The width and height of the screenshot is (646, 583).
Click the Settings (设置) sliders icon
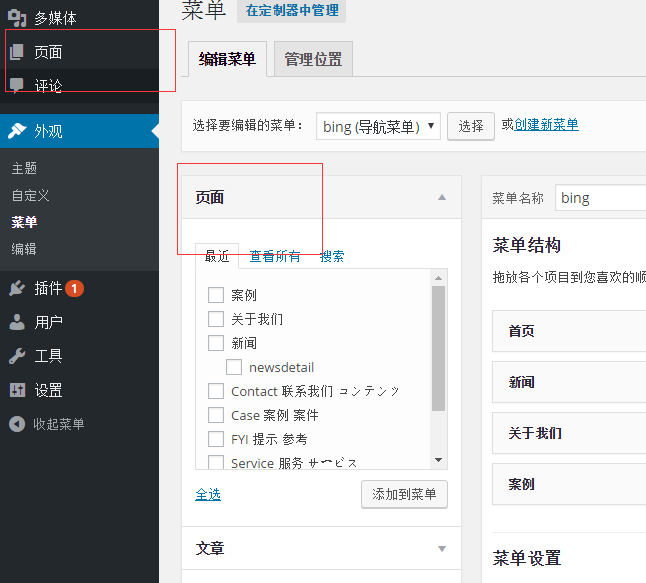pyautogui.click(x=17, y=390)
